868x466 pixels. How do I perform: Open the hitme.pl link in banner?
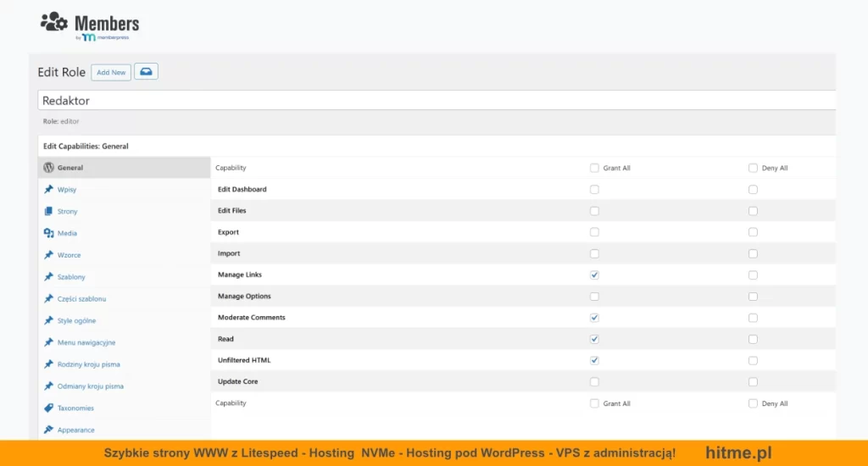click(738, 453)
